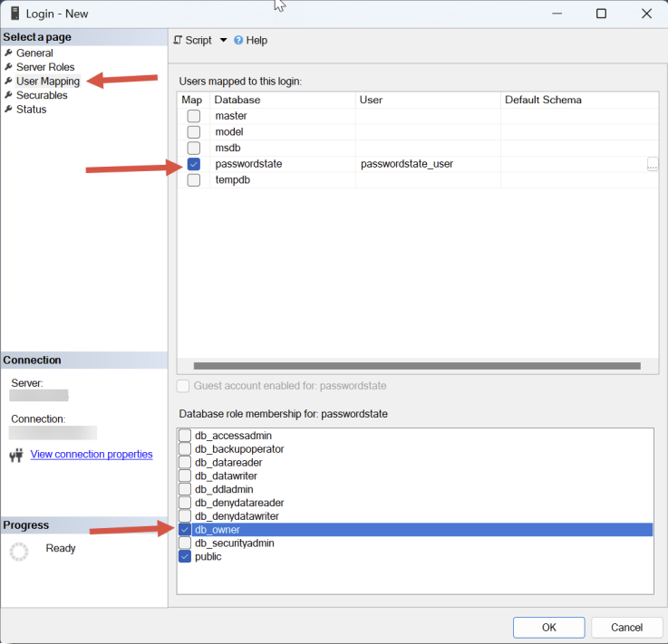This screenshot has width=668, height=644.
Task: Select the User Mapping page
Action: (48, 82)
